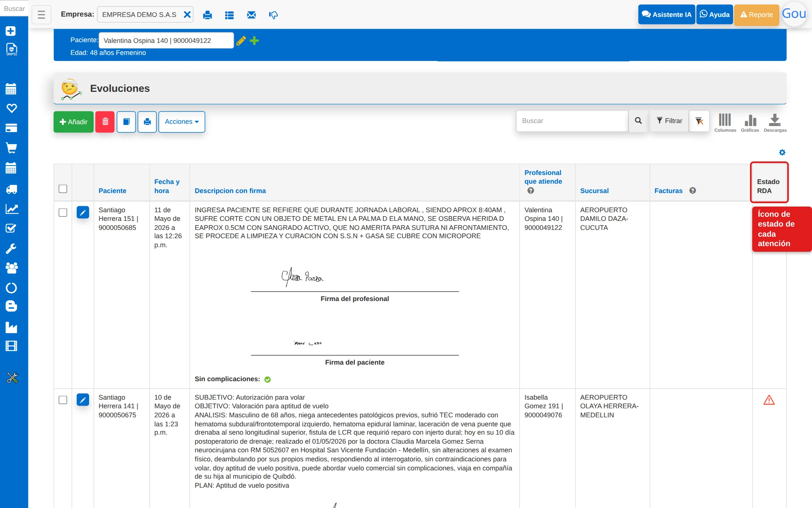
Task: Open the film strip sidebar icon
Action: [x=11, y=346]
